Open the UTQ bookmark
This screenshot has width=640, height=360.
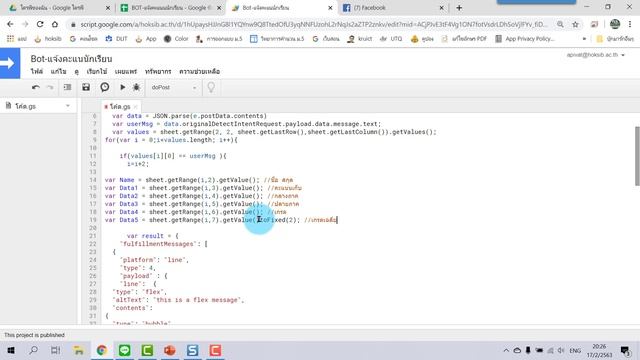tap(391, 39)
